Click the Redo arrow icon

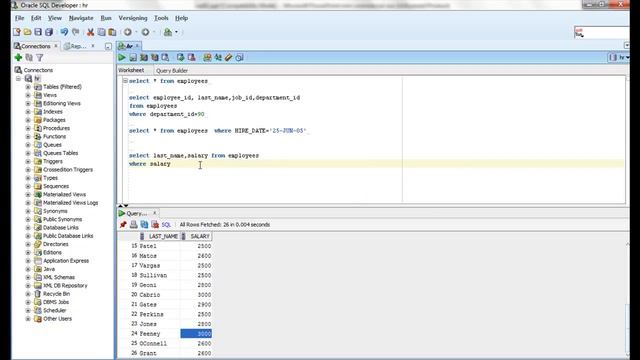[x=76, y=32]
